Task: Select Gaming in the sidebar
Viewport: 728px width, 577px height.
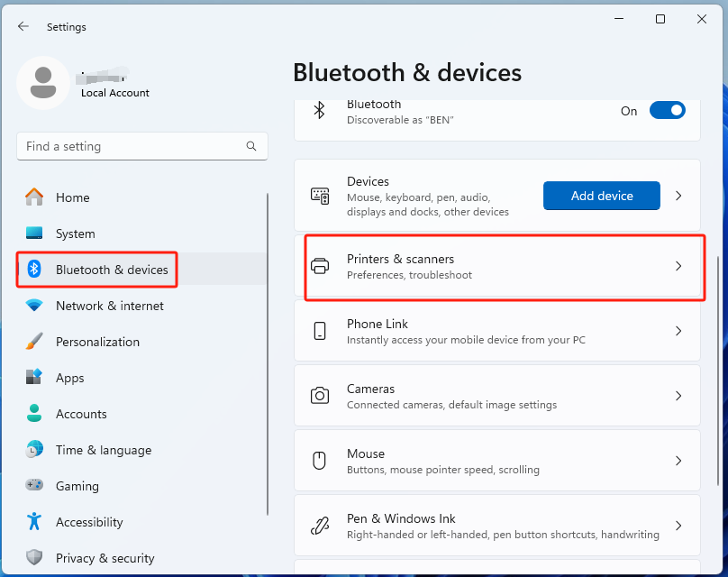Action: 141,486
